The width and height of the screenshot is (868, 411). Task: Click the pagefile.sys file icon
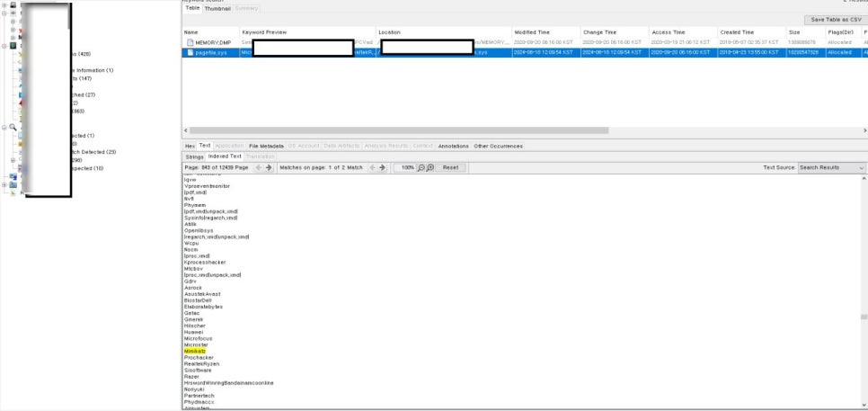pos(190,52)
